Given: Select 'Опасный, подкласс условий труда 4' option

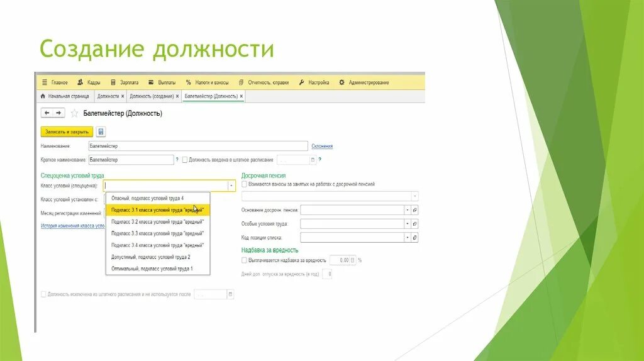Looking at the screenshot, I should coord(158,198).
